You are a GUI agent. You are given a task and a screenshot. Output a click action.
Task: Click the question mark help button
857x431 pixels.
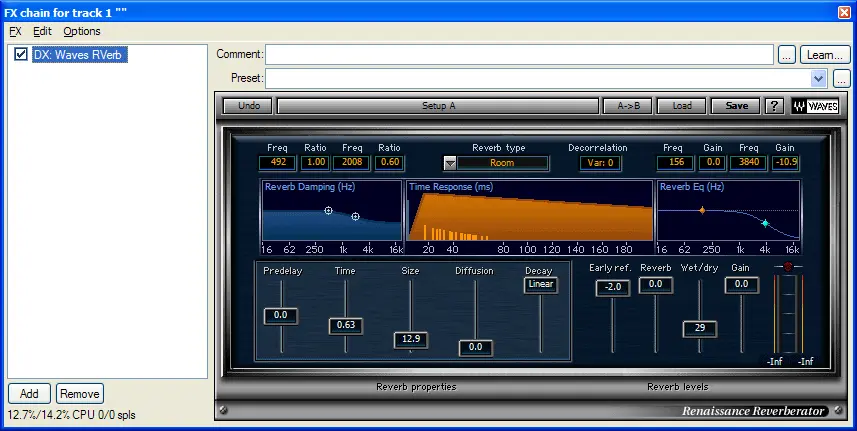(x=773, y=106)
